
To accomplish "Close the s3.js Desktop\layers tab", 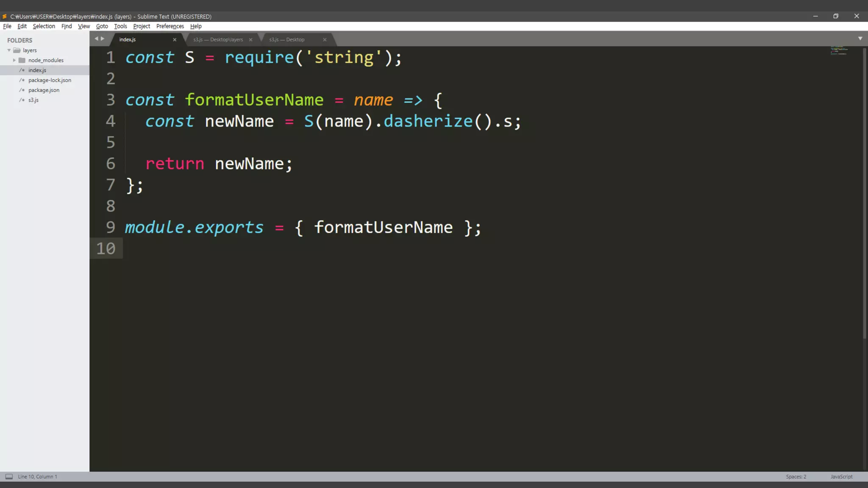I will (x=250, y=40).
